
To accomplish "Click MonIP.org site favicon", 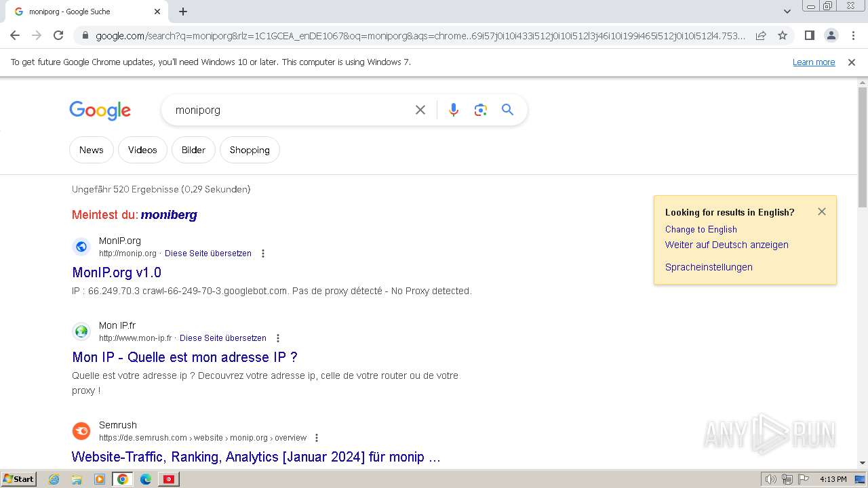I will [81, 247].
